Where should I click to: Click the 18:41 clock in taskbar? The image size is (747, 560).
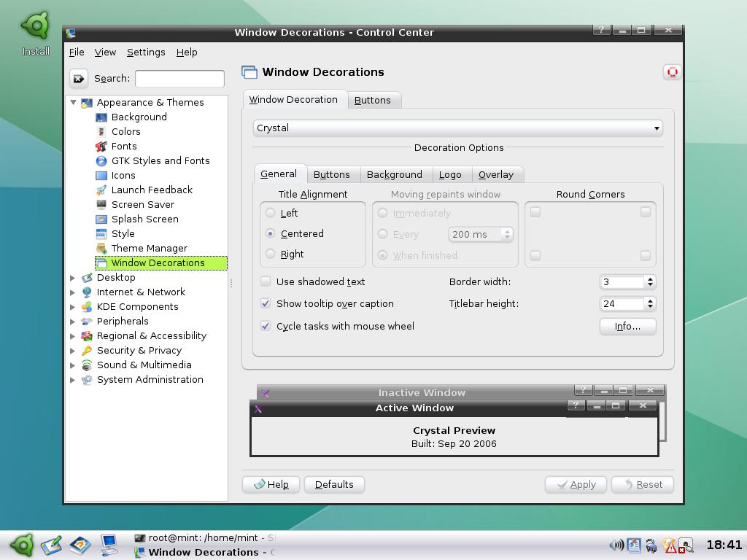coord(724,545)
